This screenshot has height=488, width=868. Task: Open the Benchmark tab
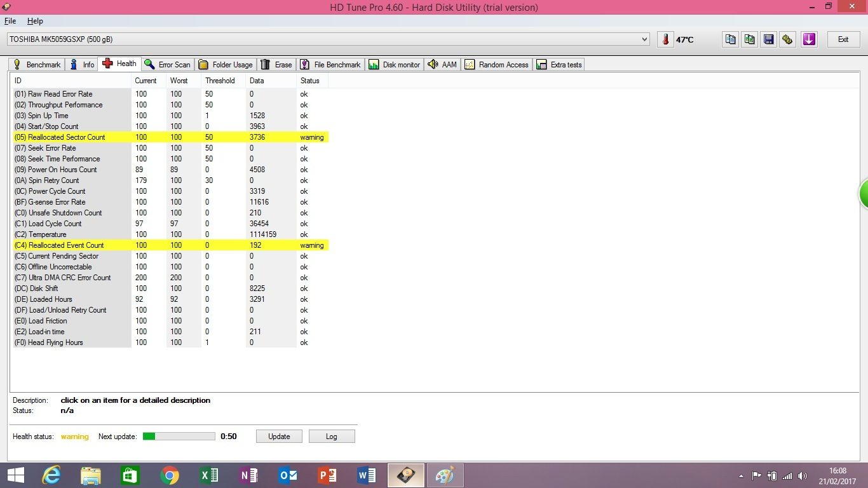(x=37, y=65)
